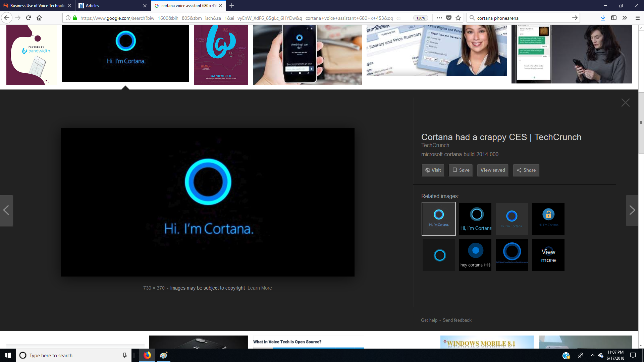Open the large Hi I'm Cortana preview image
644x362 pixels.
coord(207,202)
